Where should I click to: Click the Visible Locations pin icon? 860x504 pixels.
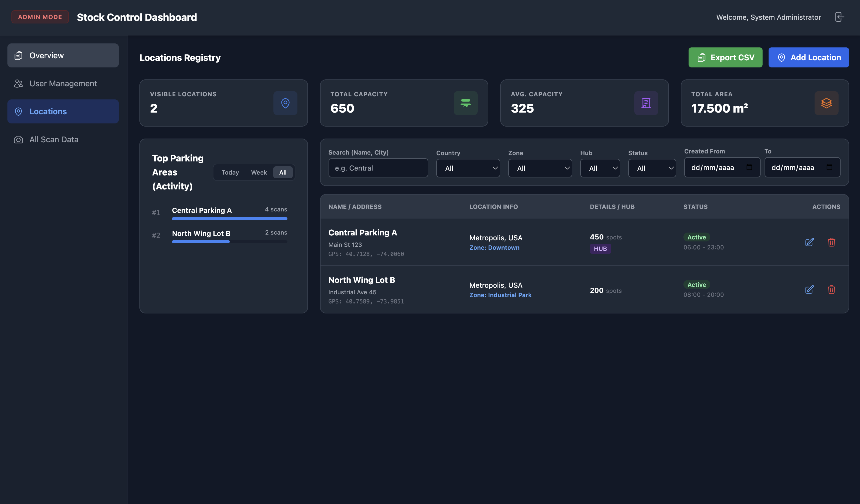285,103
